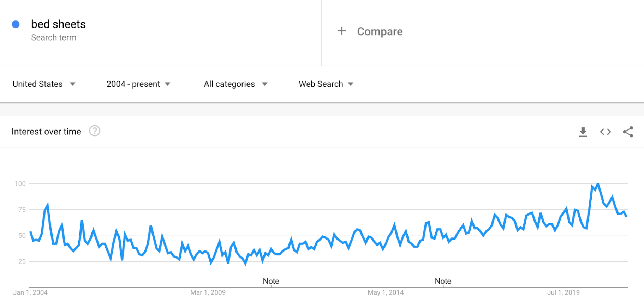Screen dimensions: 644x308
Task: Download the interest over time chart data
Action: click(x=583, y=132)
